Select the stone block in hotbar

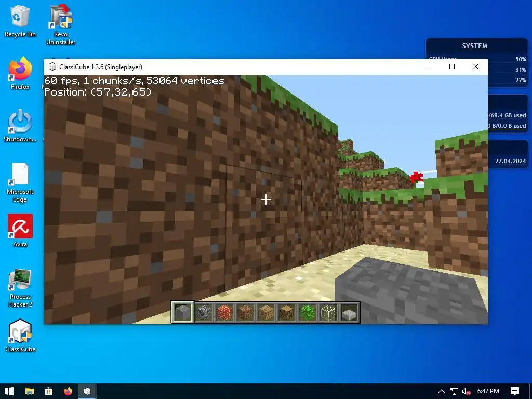click(x=182, y=312)
